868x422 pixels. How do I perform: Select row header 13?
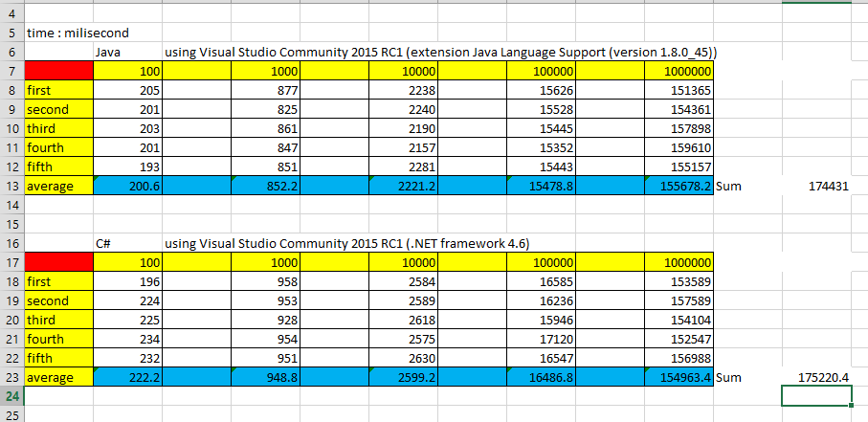(x=11, y=185)
